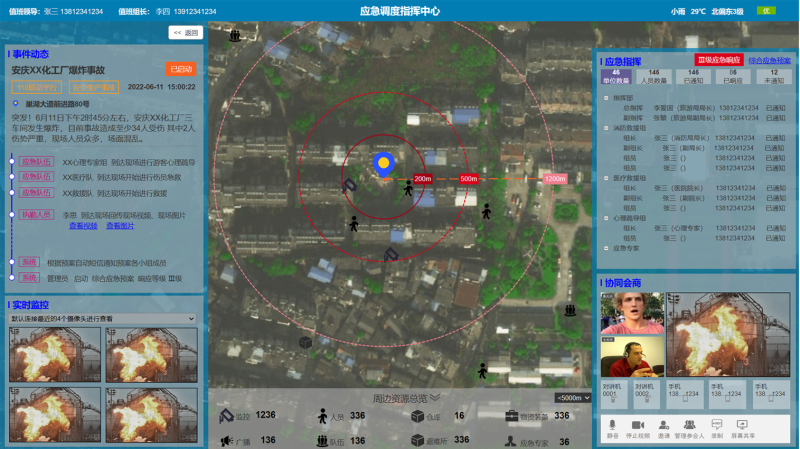800x449 pixels.
Task: Click the blue incident location pin on map
Action: 381,163
